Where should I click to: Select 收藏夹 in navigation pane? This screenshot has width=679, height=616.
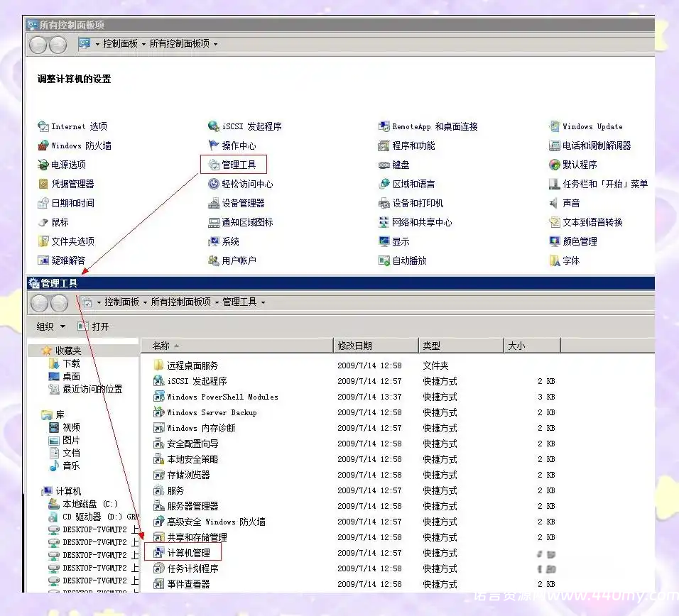pyautogui.click(x=68, y=351)
